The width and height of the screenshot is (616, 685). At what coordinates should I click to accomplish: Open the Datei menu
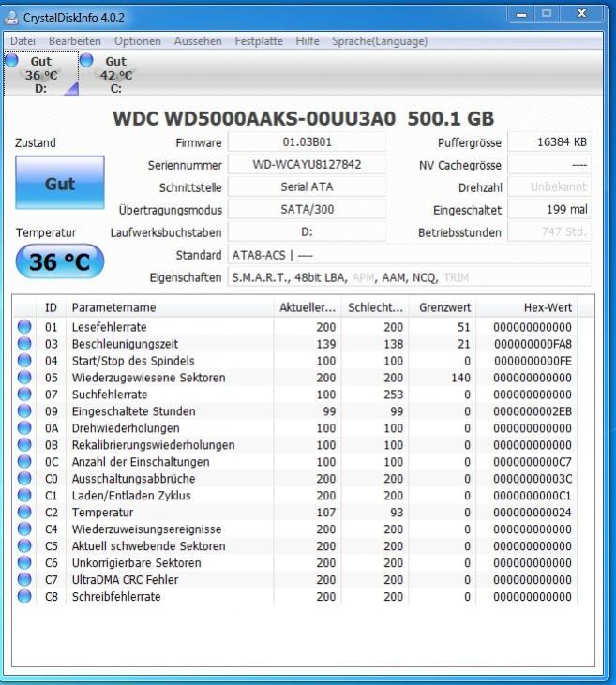pos(23,41)
